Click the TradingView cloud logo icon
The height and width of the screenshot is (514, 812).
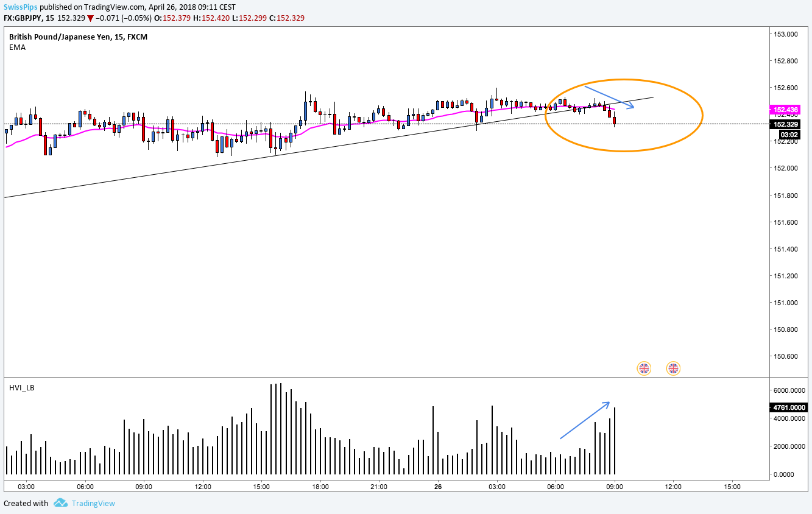tap(60, 503)
